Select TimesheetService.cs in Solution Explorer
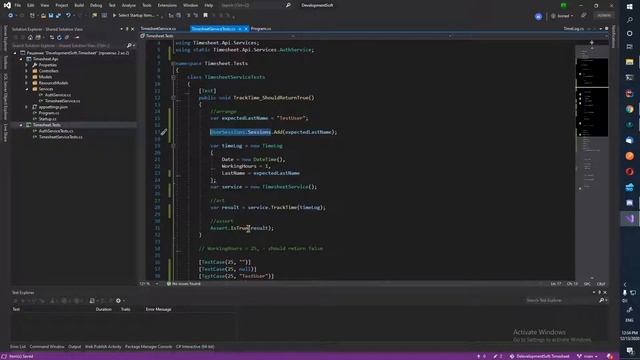This screenshot has height=360, width=640. 62,101
